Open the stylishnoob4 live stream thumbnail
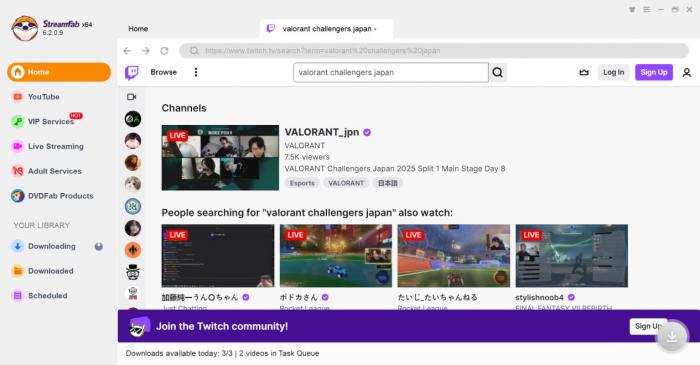The image size is (700, 365). pyautogui.click(x=571, y=256)
